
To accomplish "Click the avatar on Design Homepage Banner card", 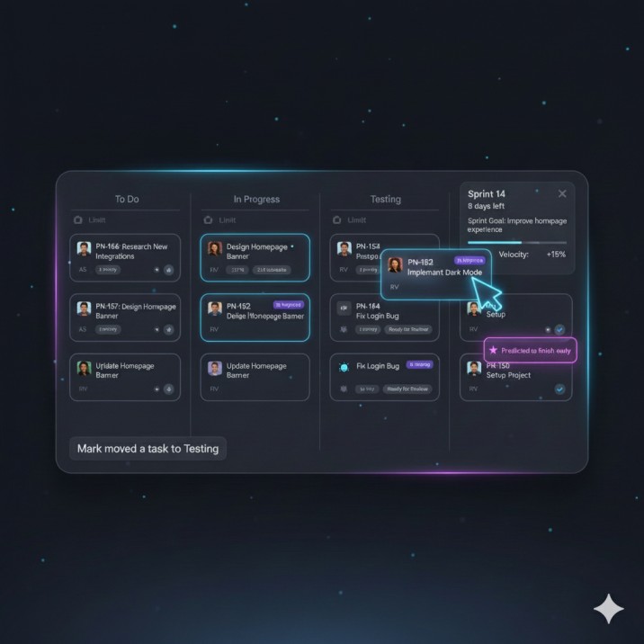I will pyautogui.click(x=214, y=248).
